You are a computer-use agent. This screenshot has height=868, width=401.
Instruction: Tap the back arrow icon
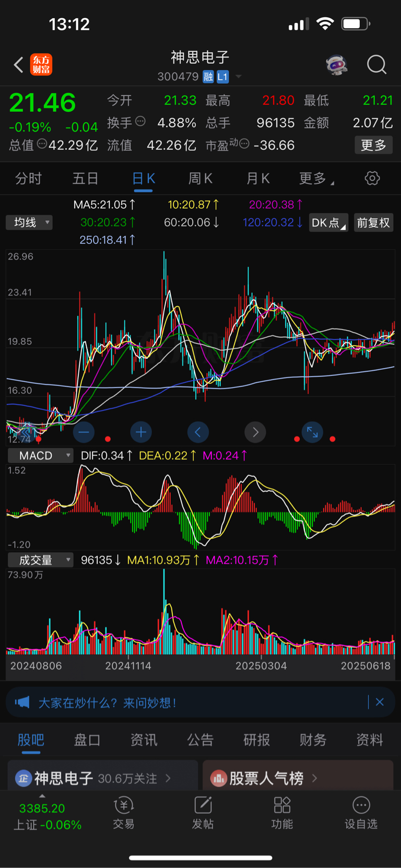coord(19,65)
